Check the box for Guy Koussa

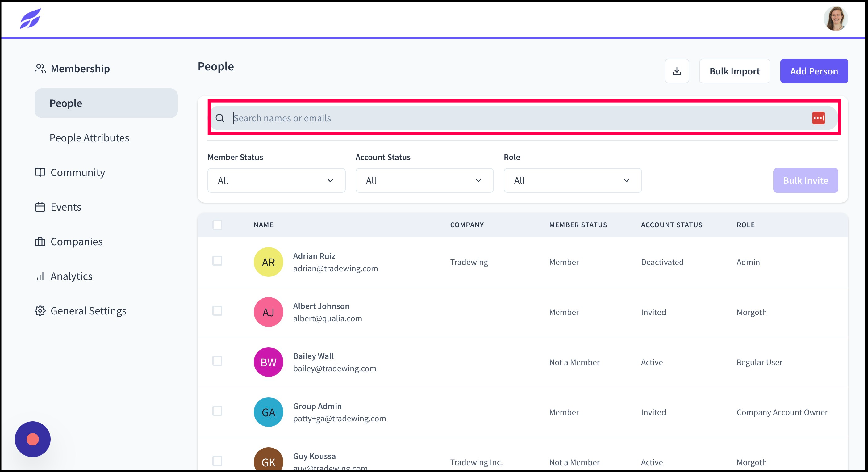coord(217,461)
